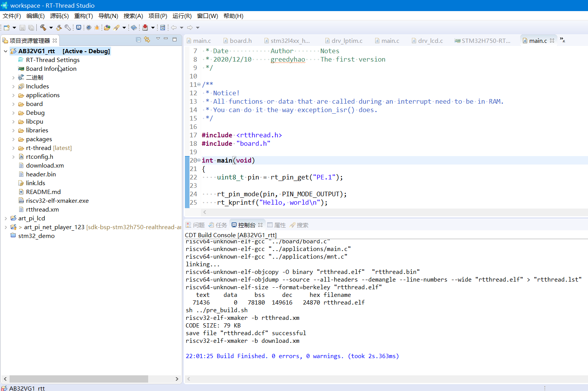The height and width of the screenshot is (391, 588).
Task: Click the Save All toolbar icon
Action: 31,28
